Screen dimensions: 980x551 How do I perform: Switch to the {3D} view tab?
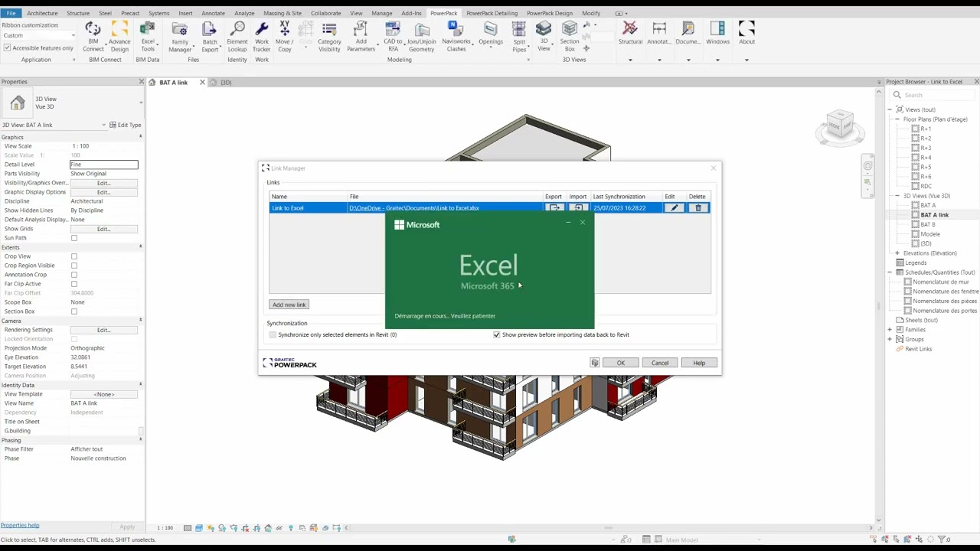coord(226,82)
